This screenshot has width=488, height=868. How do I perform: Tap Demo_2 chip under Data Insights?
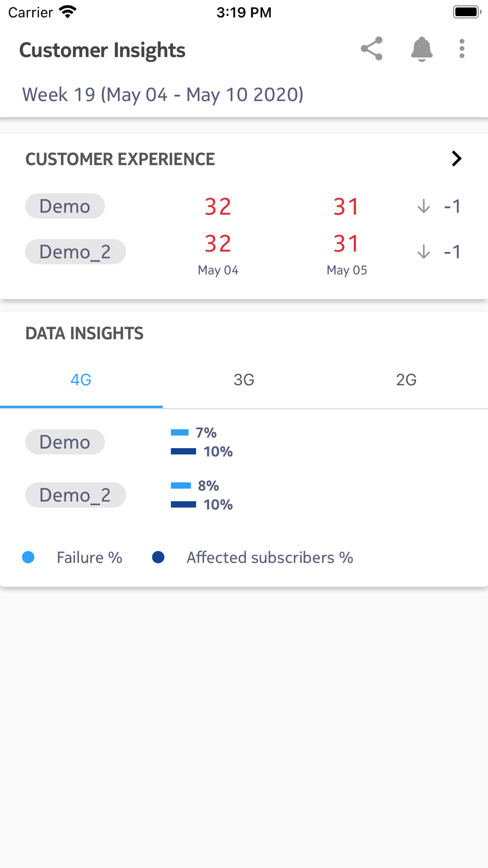point(76,495)
